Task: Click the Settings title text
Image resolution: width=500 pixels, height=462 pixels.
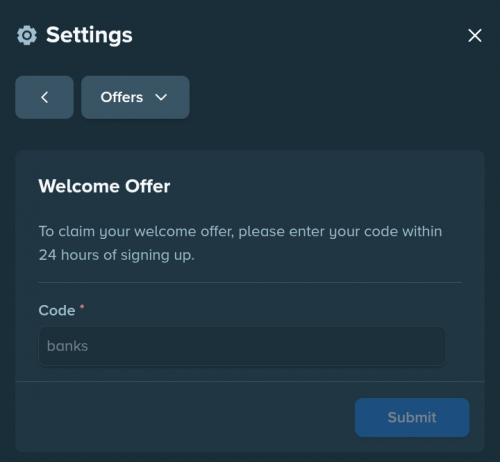Action: point(89,35)
